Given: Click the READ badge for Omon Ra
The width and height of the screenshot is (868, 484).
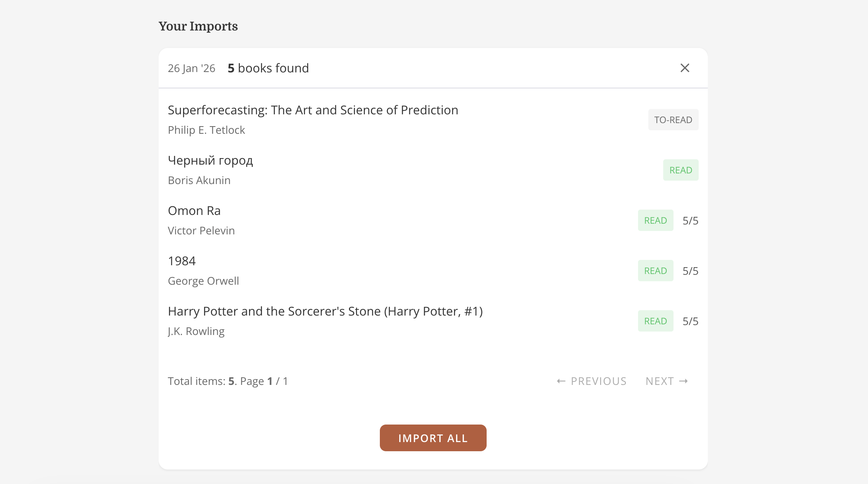Looking at the screenshot, I should 656,220.
